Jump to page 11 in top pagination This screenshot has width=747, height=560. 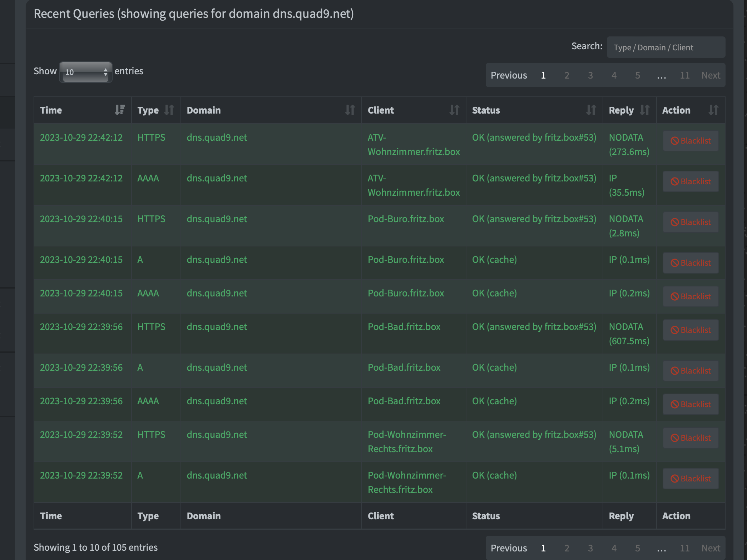coord(684,75)
